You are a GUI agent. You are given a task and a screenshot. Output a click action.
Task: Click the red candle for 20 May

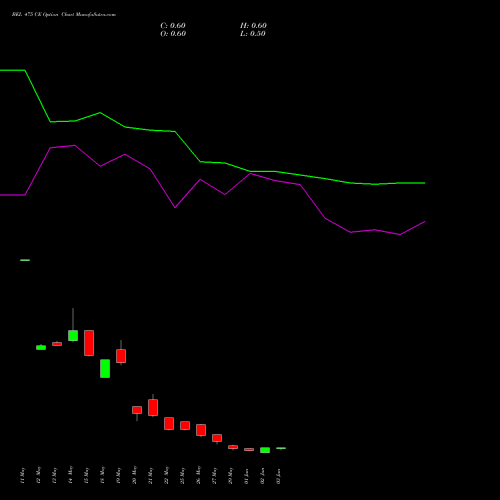(137, 410)
